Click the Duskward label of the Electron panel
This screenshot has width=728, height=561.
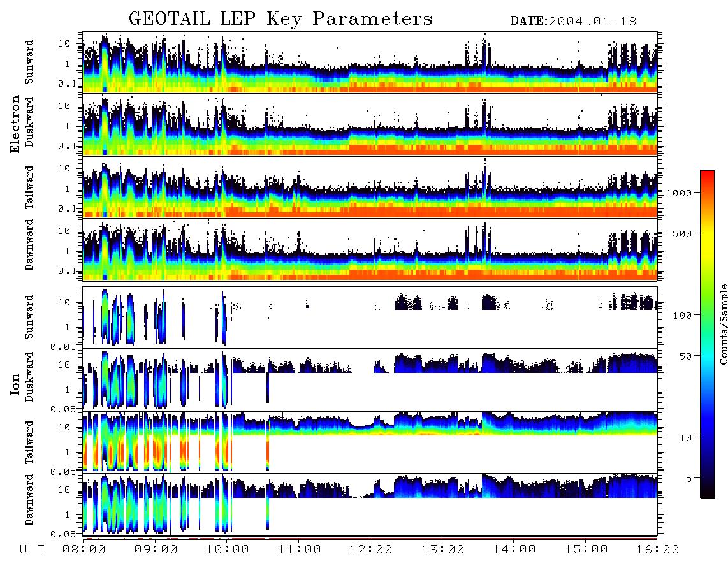tap(29, 122)
